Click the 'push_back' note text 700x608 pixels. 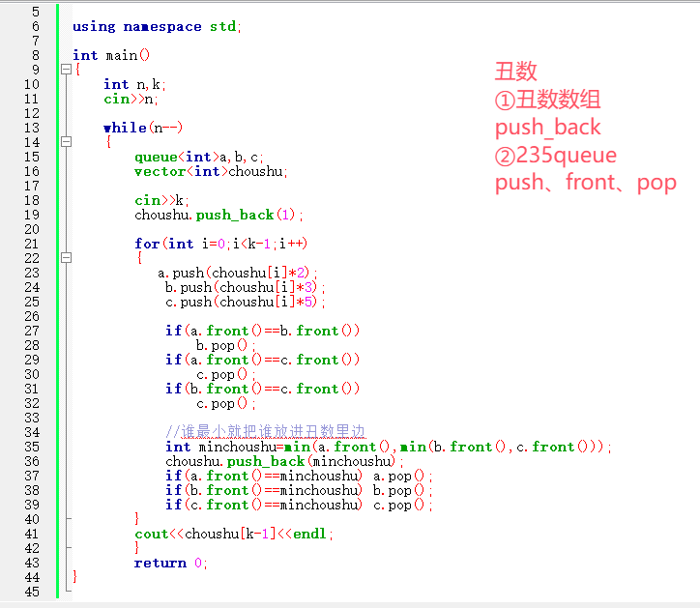click(x=548, y=128)
